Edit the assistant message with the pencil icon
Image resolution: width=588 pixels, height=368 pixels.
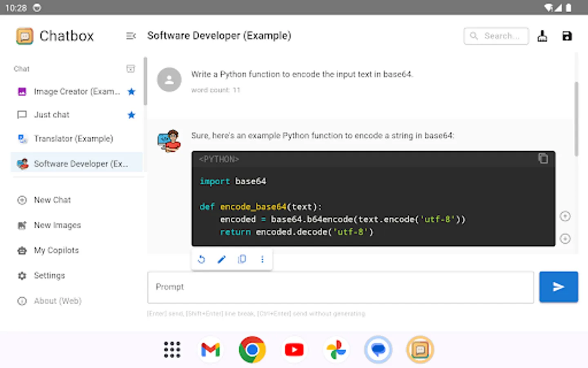click(x=222, y=259)
